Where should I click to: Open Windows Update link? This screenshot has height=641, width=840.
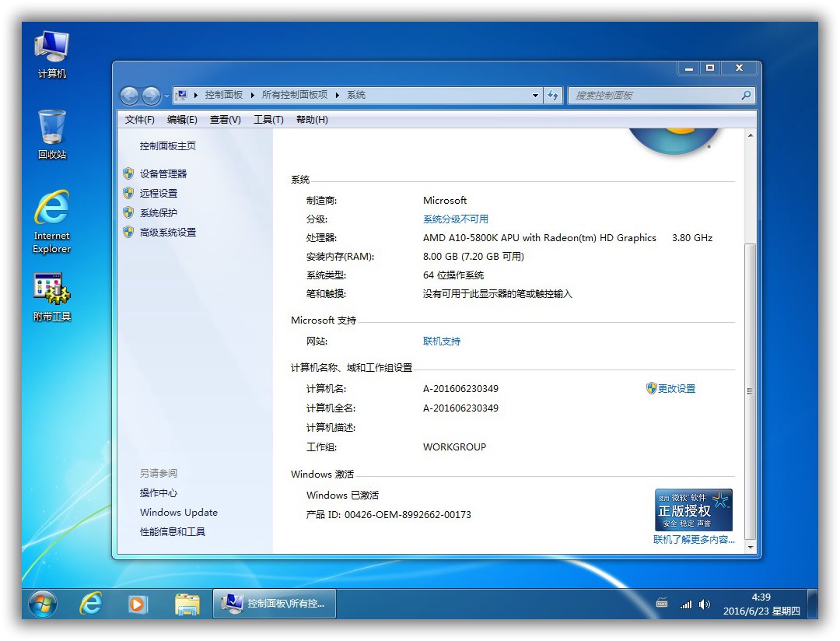179,513
